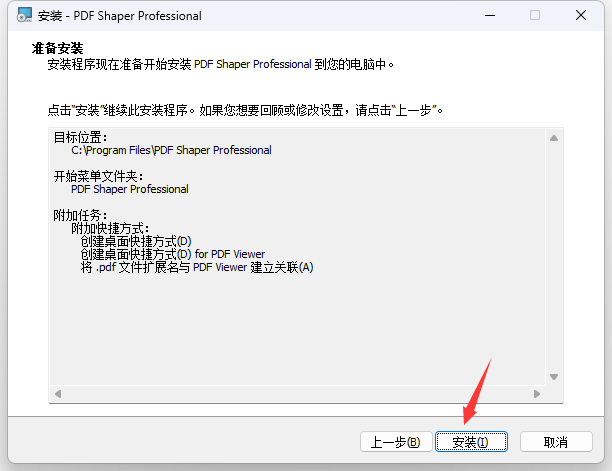Click the installer icon in title bar
612x471 pixels.
[x=25, y=16]
